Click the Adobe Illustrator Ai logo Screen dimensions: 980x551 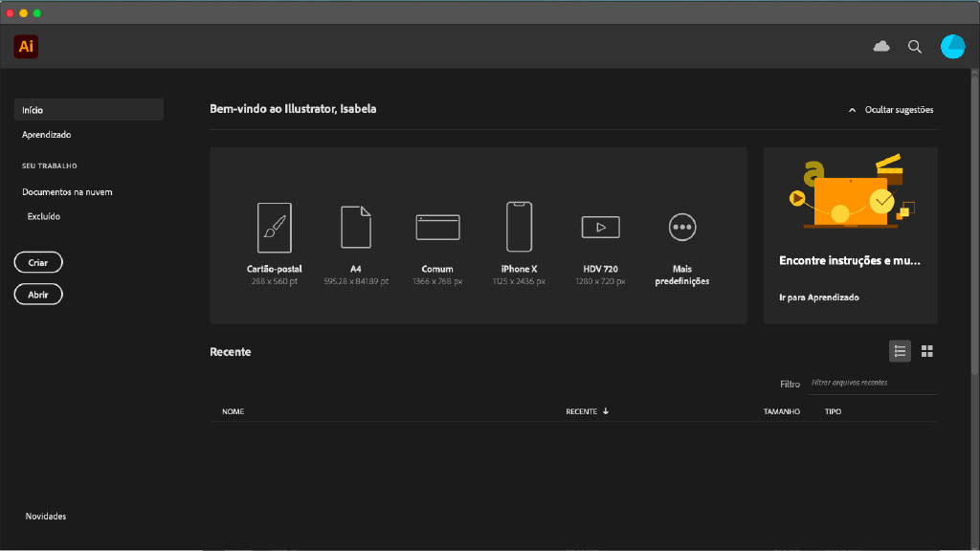(x=26, y=46)
